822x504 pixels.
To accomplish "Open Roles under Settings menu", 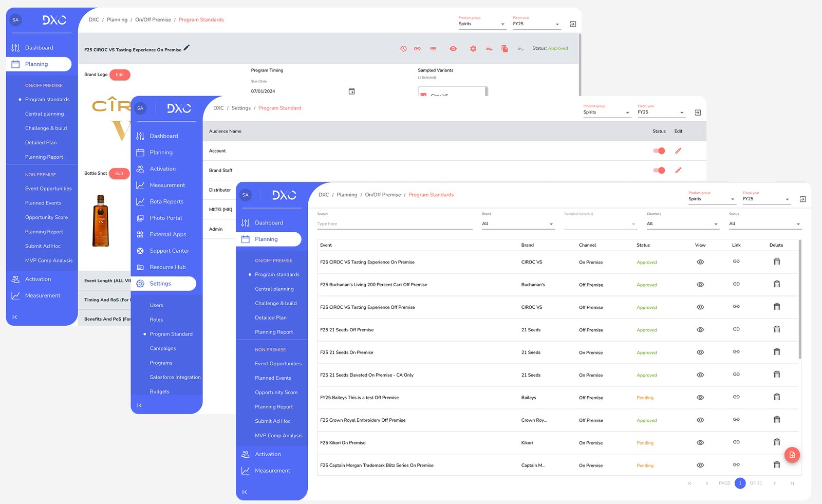I will [x=156, y=320].
